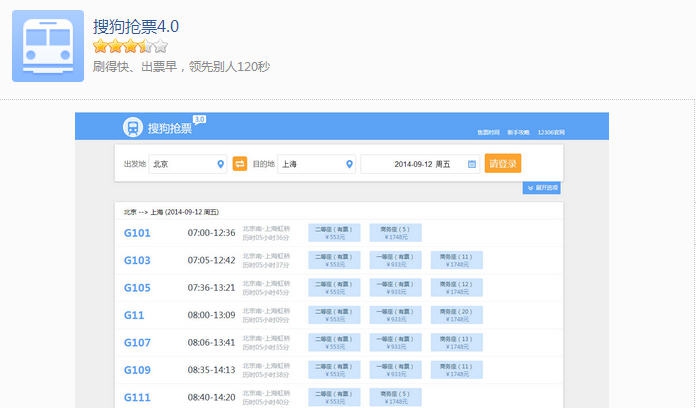Select G105 二等座 ticket button
This screenshot has height=408, width=696.
tap(334, 288)
